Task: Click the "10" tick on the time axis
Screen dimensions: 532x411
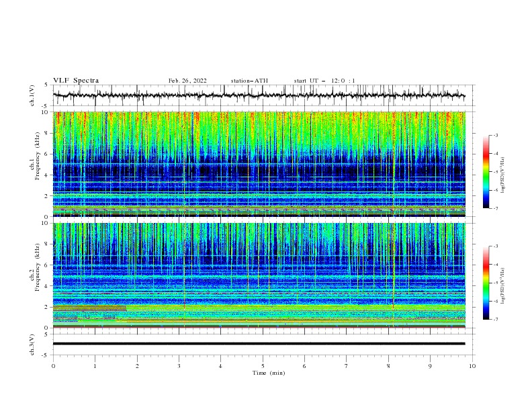Action: pos(472,366)
